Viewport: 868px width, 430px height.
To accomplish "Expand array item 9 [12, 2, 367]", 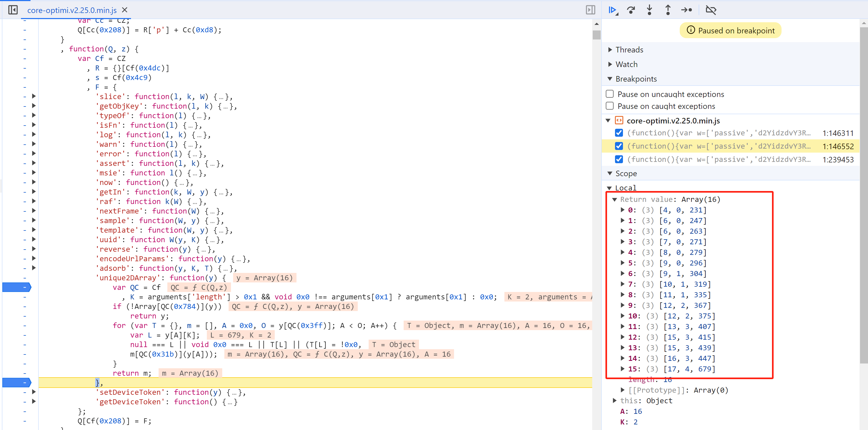I will (x=622, y=305).
